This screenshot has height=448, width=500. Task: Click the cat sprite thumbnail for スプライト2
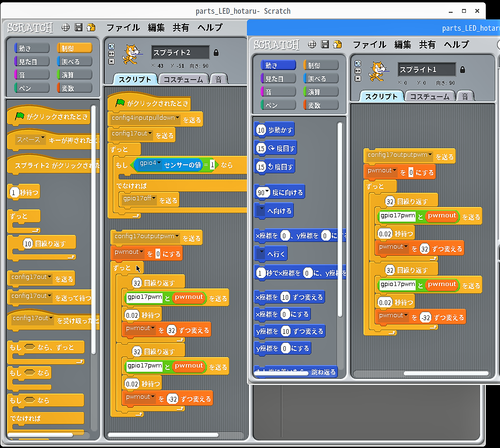(132, 54)
